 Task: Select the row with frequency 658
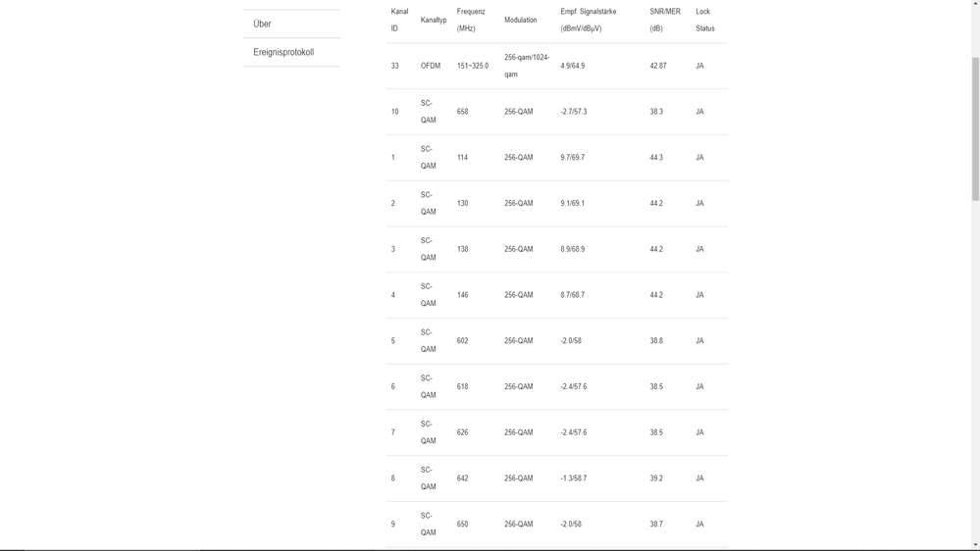pos(557,112)
